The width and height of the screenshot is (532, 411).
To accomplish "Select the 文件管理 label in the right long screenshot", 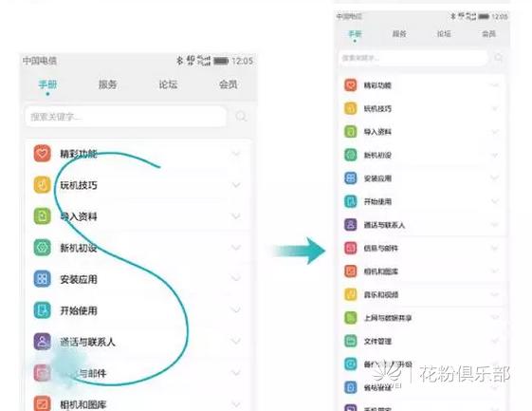I will click(377, 341).
